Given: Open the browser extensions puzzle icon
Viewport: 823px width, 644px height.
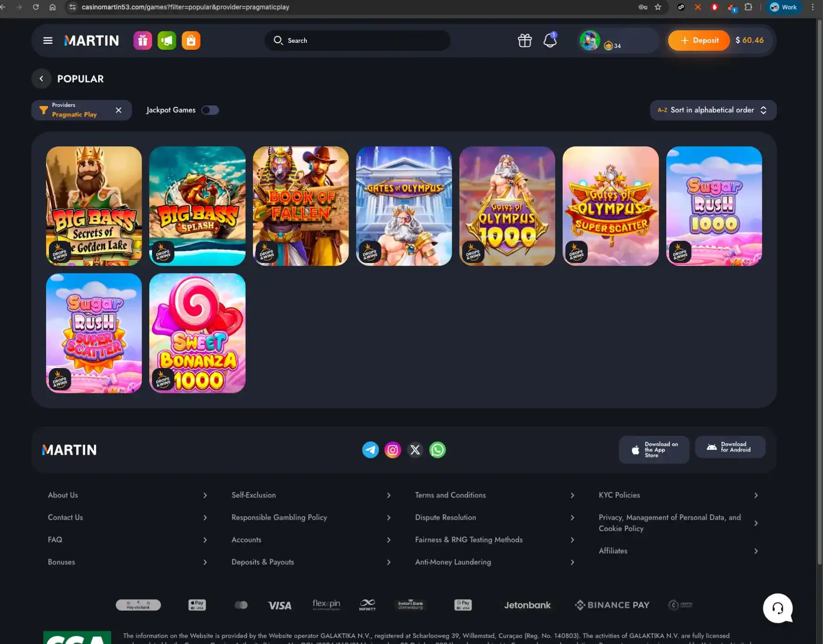Looking at the screenshot, I should point(748,7).
